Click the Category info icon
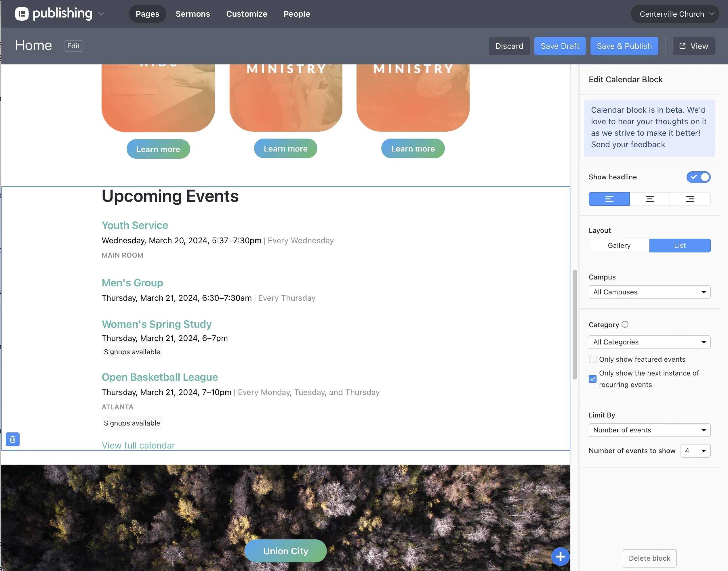This screenshot has height=571, width=728. (x=625, y=324)
